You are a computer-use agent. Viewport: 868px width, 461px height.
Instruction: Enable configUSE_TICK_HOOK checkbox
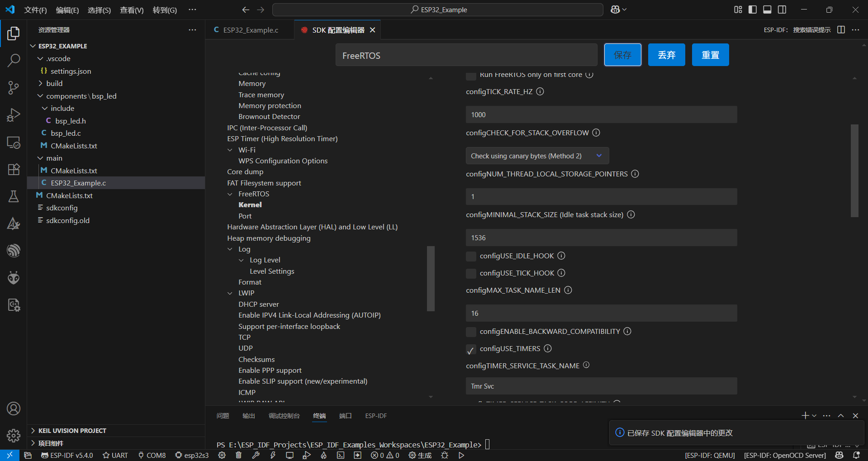point(471,273)
